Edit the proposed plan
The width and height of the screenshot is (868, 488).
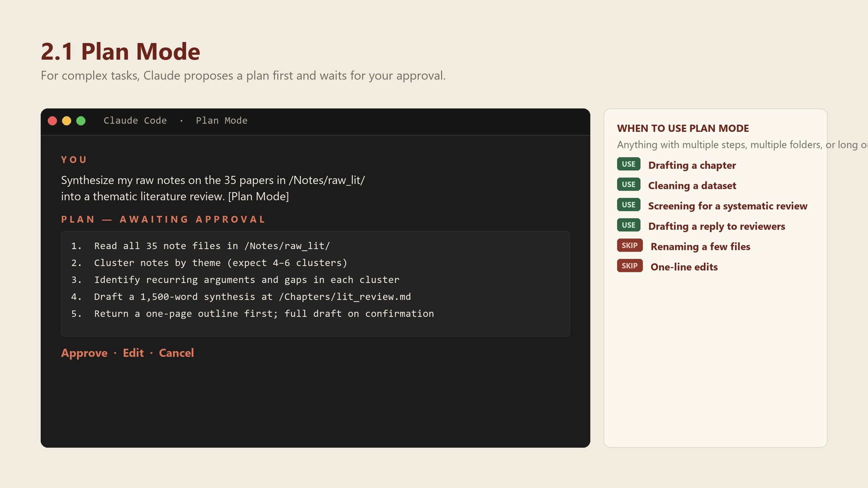pos(133,353)
